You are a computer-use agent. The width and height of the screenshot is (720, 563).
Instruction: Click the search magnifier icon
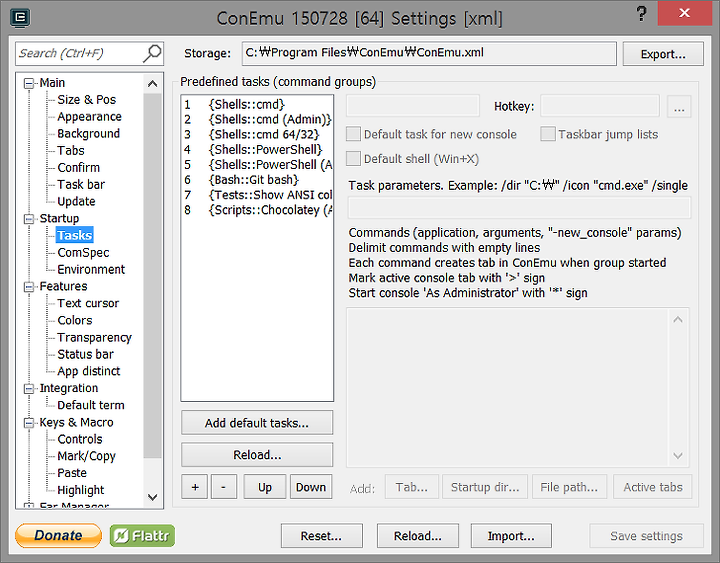coord(152,53)
